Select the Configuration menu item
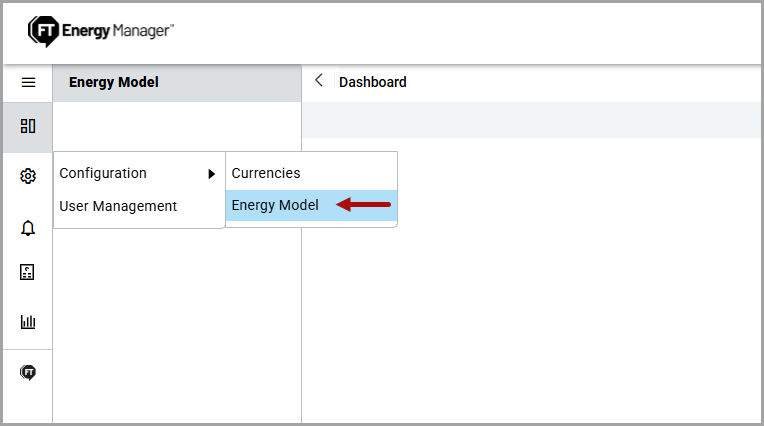Viewport: 764px width, 426px height. [139, 174]
